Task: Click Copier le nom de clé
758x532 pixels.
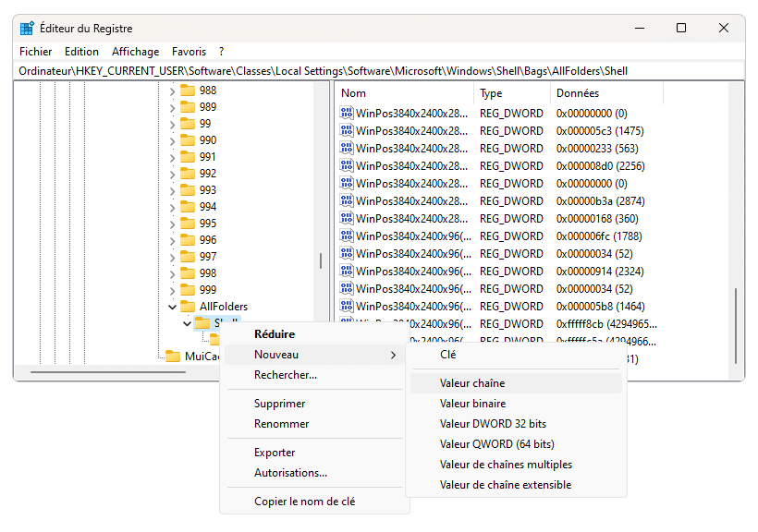Action: (x=304, y=502)
